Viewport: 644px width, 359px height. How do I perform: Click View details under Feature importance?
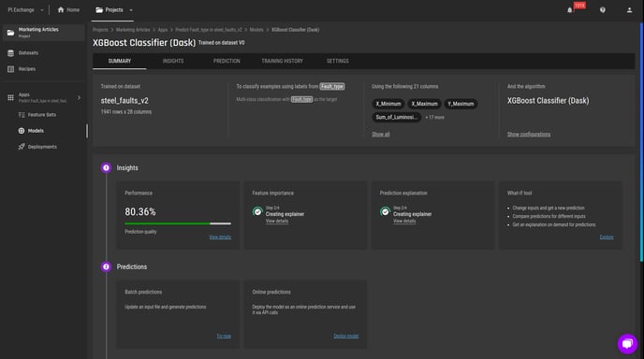277,222
